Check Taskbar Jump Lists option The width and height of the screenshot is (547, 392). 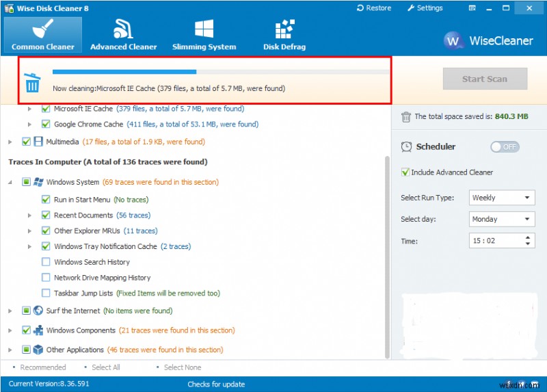45,293
